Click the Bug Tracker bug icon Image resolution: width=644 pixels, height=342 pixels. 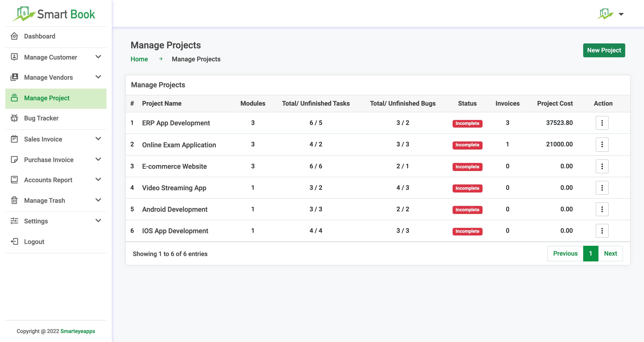click(x=14, y=118)
